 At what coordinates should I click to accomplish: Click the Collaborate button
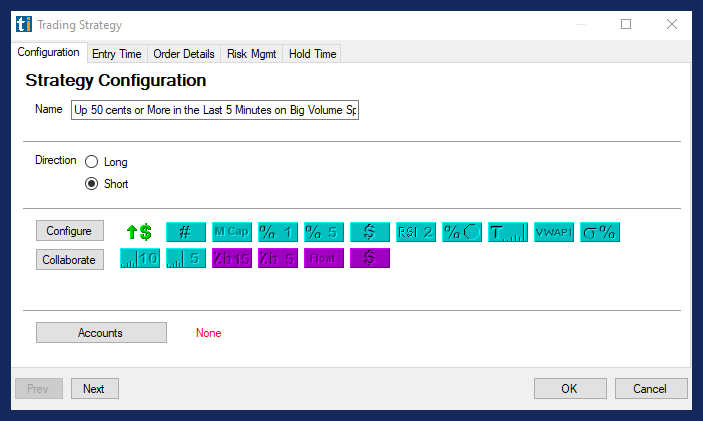coord(70,259)
